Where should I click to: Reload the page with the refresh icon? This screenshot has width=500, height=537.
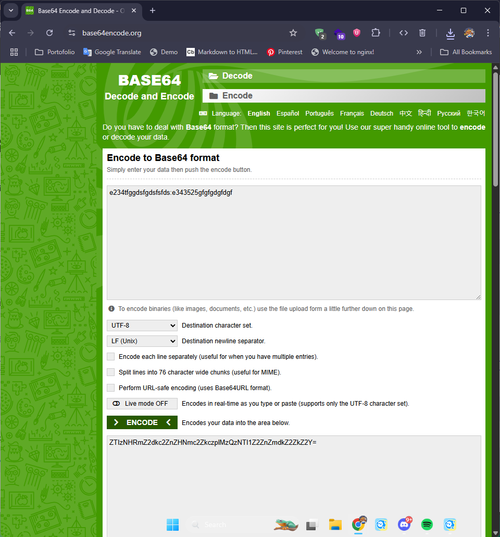(50, 33)
